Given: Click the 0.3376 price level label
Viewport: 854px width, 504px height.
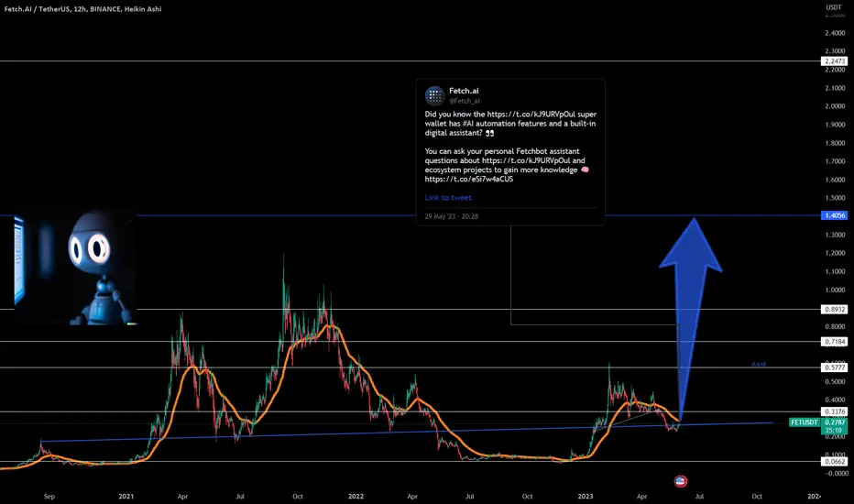Looking at the screenshot, I should point(835,411).
